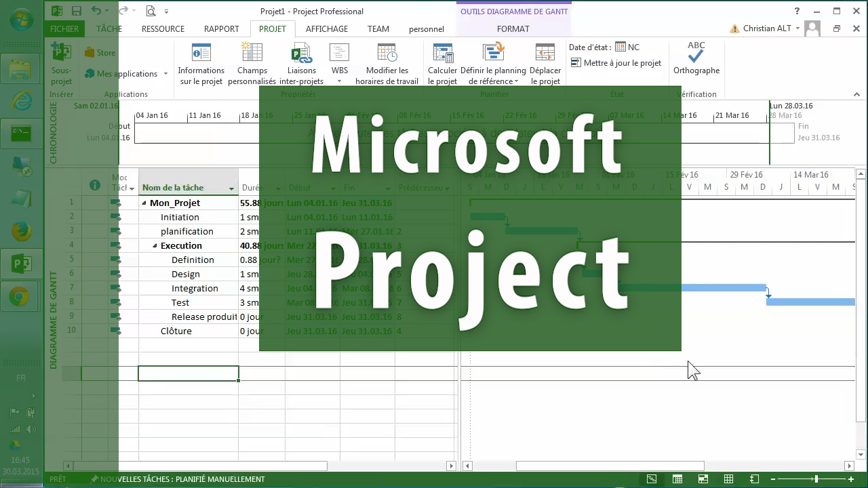Select the Release produit task
Viewport: 868px width, 488px height.
pyautogui.click(x=204, y=317)
